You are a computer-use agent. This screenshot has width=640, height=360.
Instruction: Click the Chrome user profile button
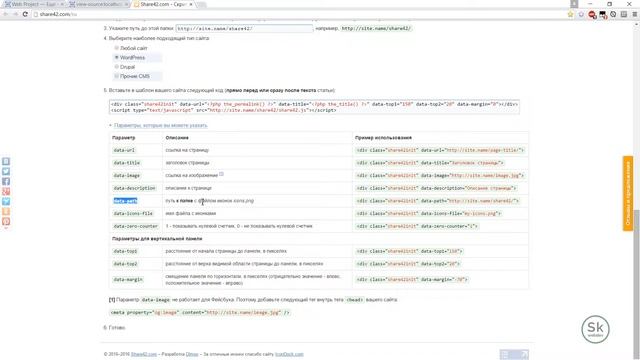pyautogui.click(x=574, y=4)
